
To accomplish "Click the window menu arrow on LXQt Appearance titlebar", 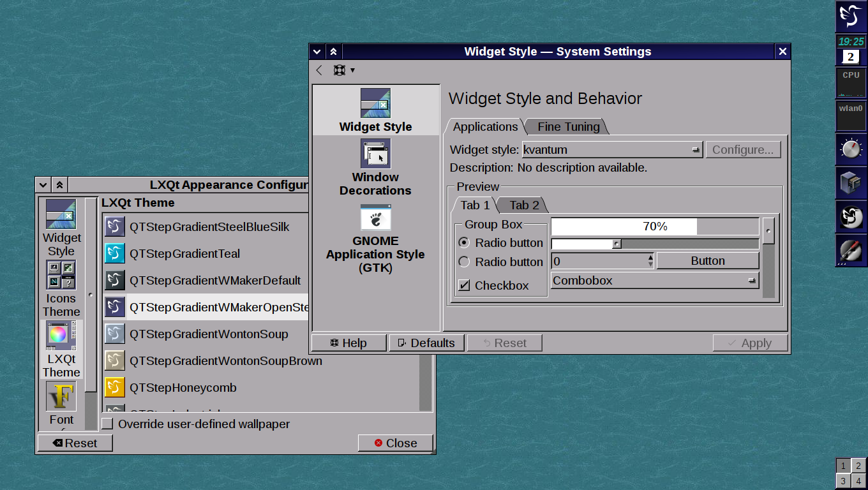I will [x=43, y=185].
